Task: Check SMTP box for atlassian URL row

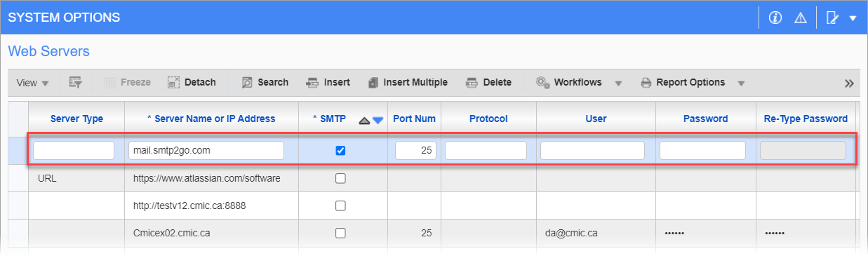Action: point(340,178)
